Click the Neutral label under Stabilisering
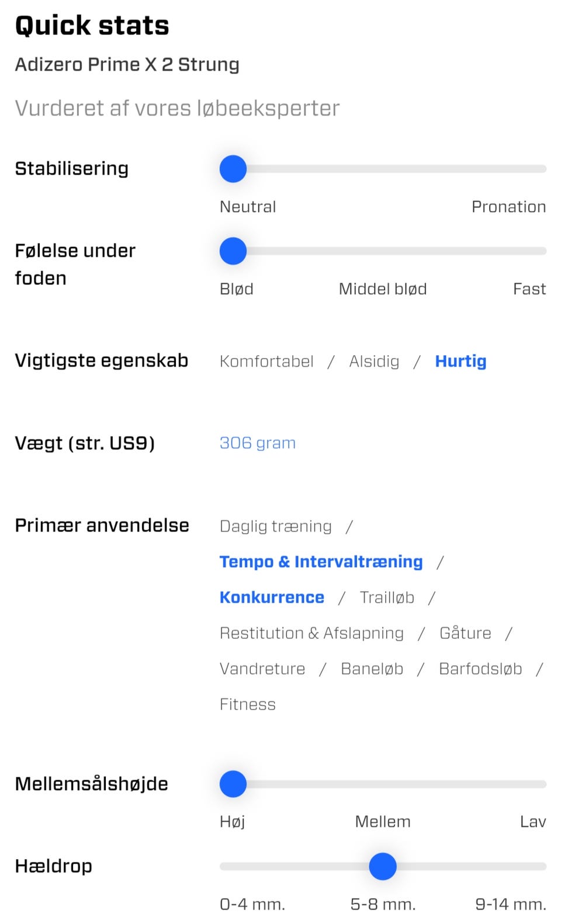Viewport: 561px width, 924px height. point(247,206)
